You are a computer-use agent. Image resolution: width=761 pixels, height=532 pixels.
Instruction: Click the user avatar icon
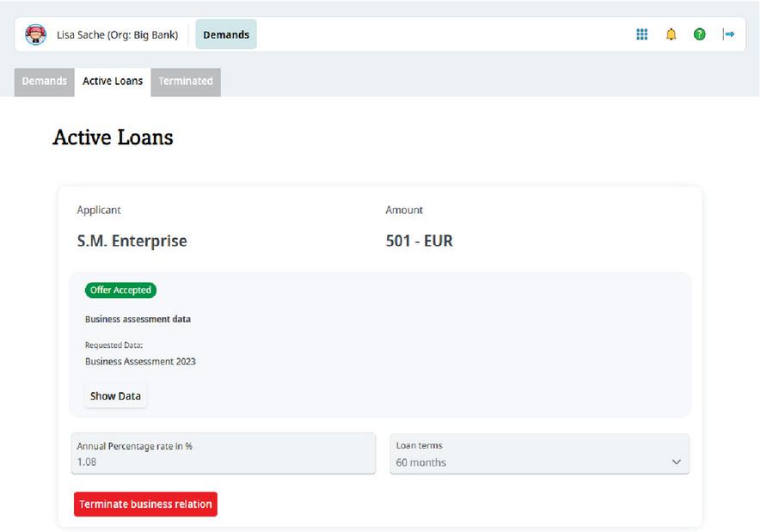tap(36, 34)
